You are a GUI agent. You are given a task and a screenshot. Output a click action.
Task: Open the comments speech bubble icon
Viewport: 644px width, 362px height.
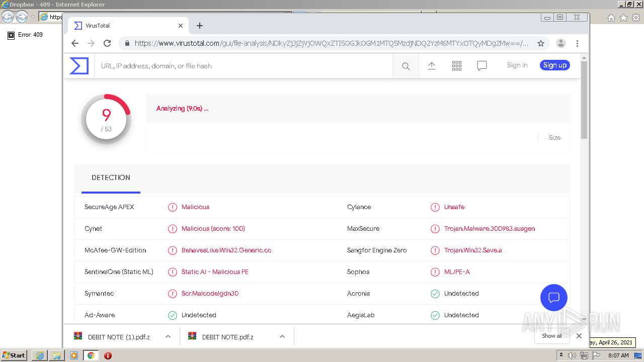[482, 66]
